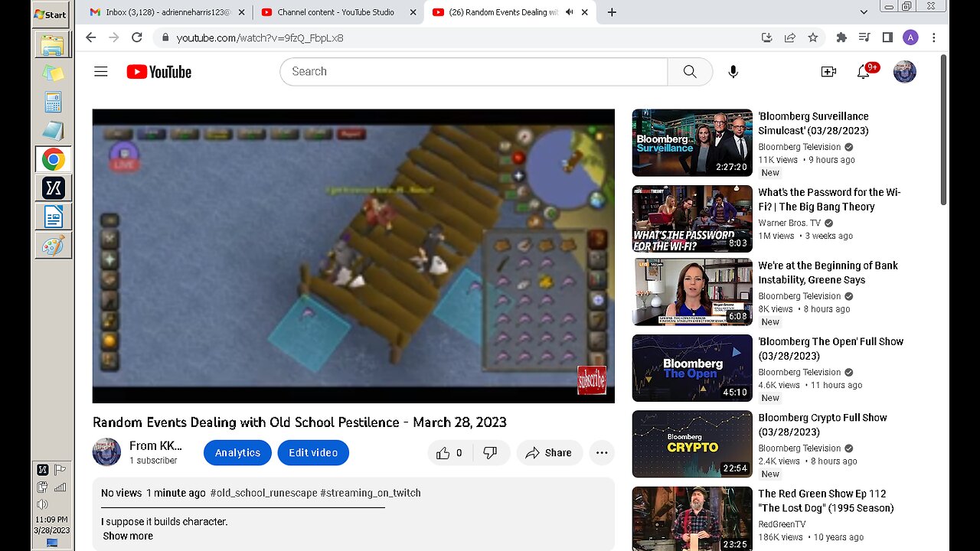
Task: Open the Chrome three-dot menu
Action: point(933,37)
